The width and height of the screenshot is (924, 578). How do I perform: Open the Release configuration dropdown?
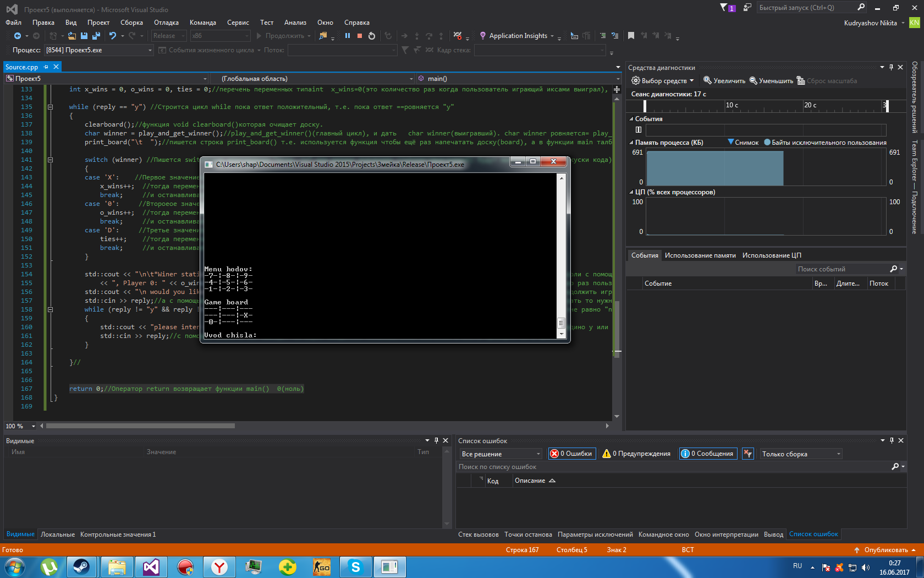click(x=169, y=36)
